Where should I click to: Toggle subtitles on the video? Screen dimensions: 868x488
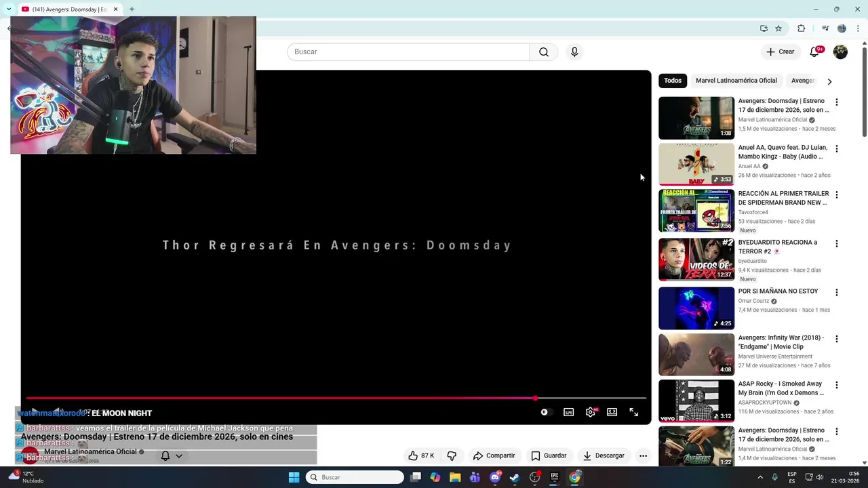(x=568, y=412)
